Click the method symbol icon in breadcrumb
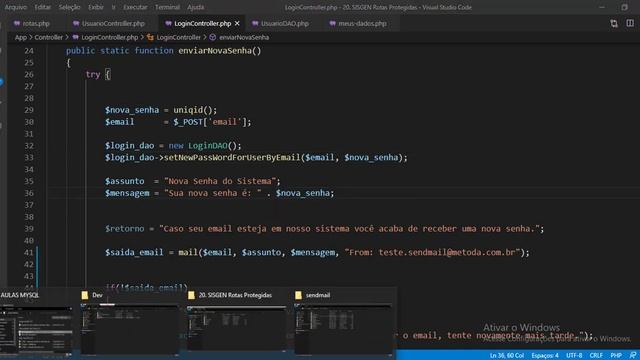 pyautogui.click(x=213, y=37)
